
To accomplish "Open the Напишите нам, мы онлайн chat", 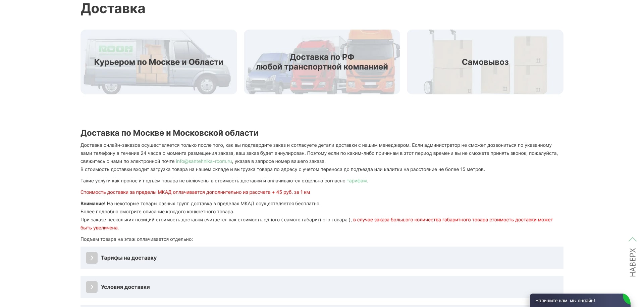I will (565, 301).
